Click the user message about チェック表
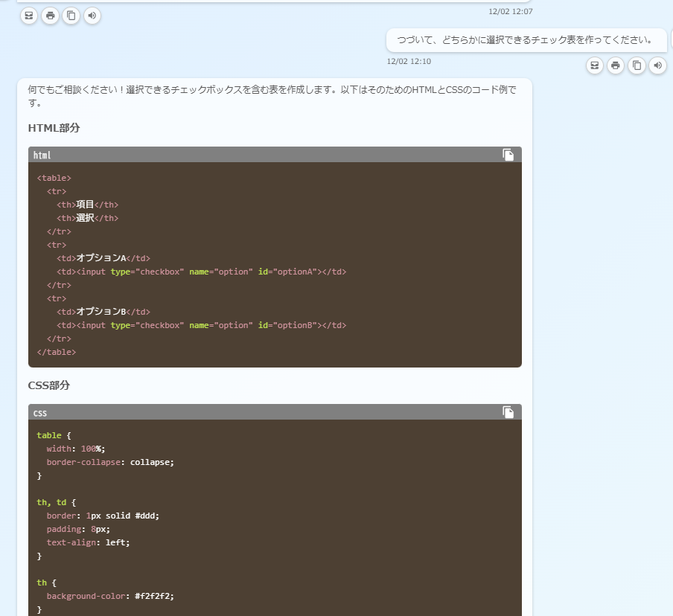Image resolution: width=673 pixels, height=616 pixels. pos(525,40)
